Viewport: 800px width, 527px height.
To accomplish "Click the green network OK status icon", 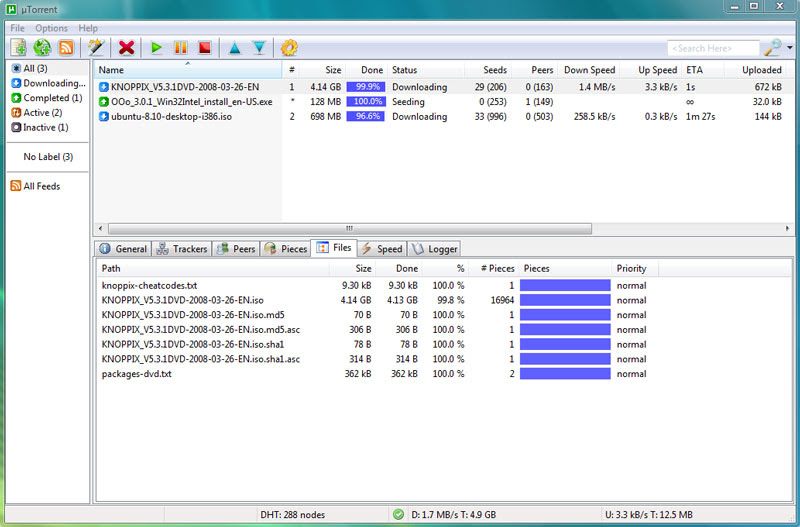I will (398, 514).
